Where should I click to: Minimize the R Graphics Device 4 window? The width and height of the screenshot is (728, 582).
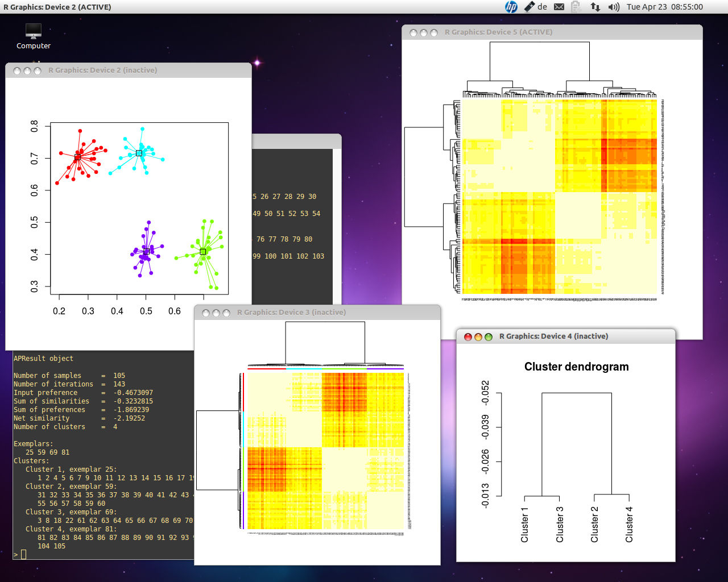[478, 336]
